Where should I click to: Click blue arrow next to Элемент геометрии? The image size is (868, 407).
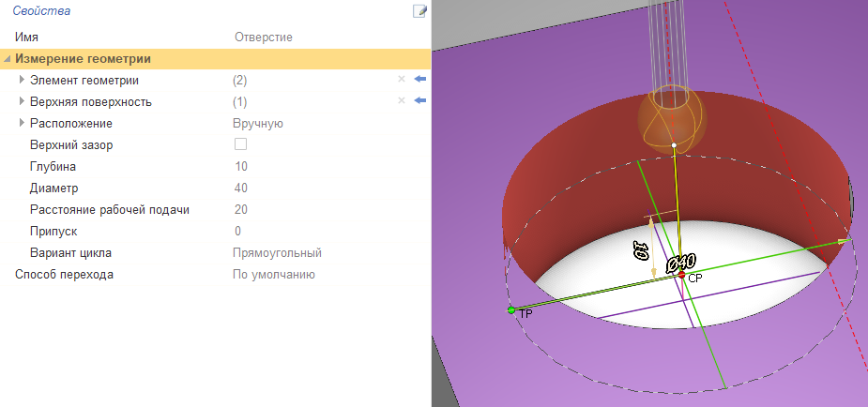[x=419, y=80]
